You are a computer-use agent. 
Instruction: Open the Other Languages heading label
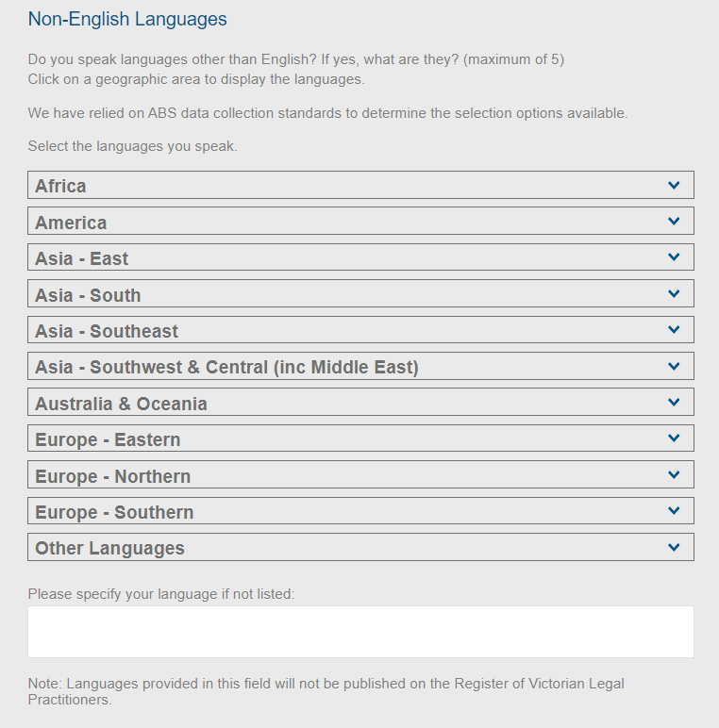click(x=109, y=548)
